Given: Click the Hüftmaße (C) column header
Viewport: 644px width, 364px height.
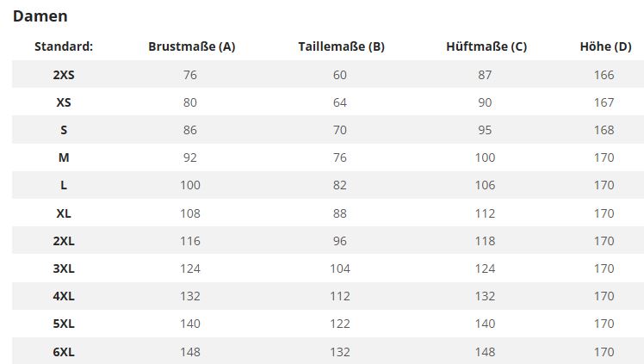Looking at the screenshot, I should point(486,46).
